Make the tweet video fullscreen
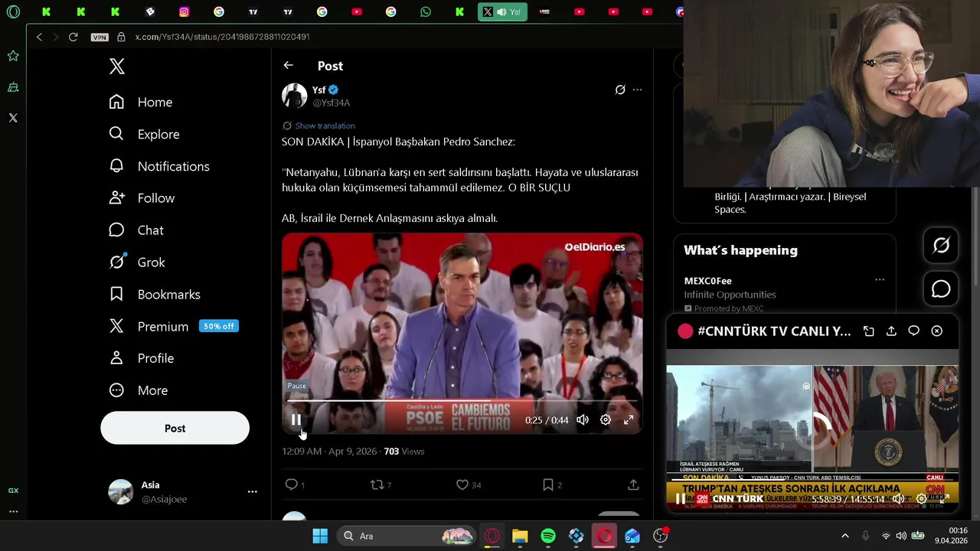This screenshot has width=980, height=551. click(x=629, y=419)
